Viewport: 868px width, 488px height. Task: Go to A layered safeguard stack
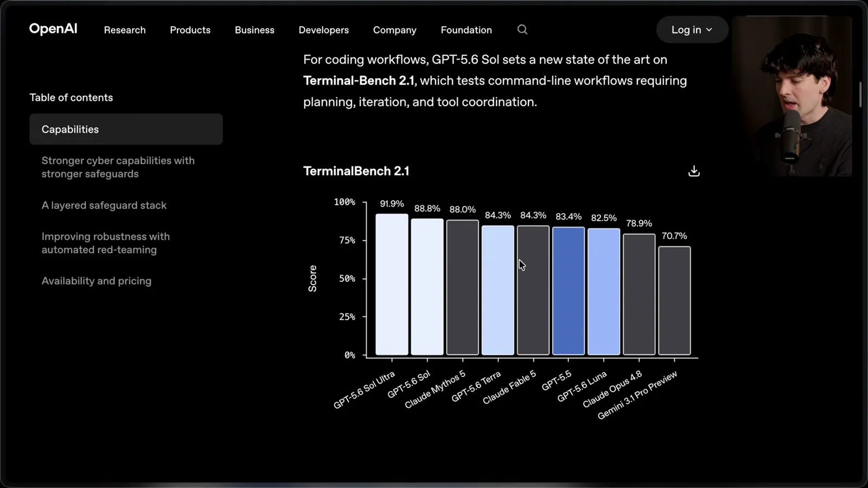(104, 206)
